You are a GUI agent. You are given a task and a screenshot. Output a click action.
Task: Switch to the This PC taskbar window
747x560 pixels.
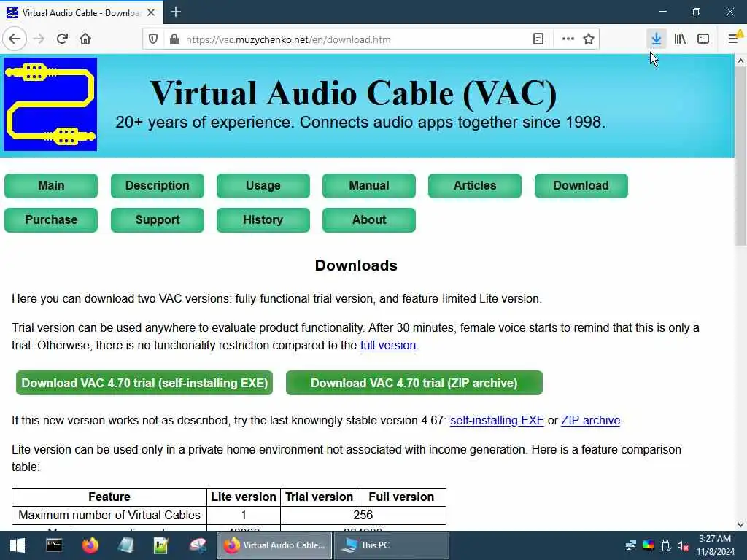tap(391, 545)
